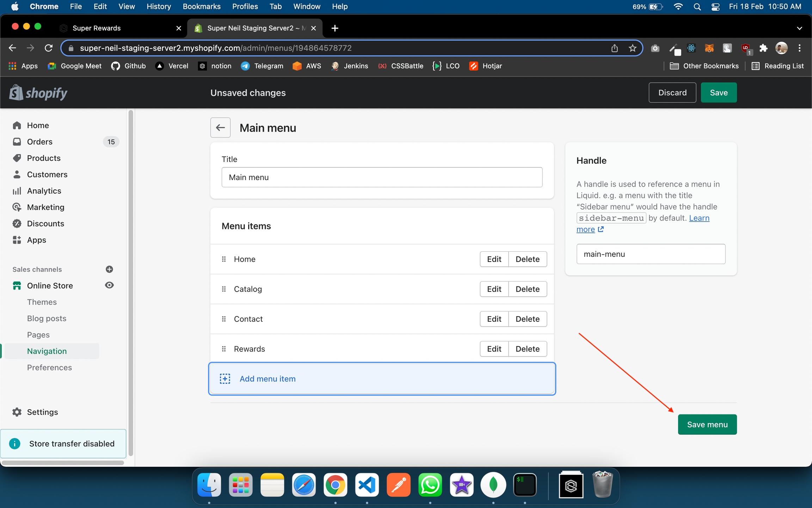Click the drag handle icon for Catalog
Screen dimensions: 812x508
[224, 289]
